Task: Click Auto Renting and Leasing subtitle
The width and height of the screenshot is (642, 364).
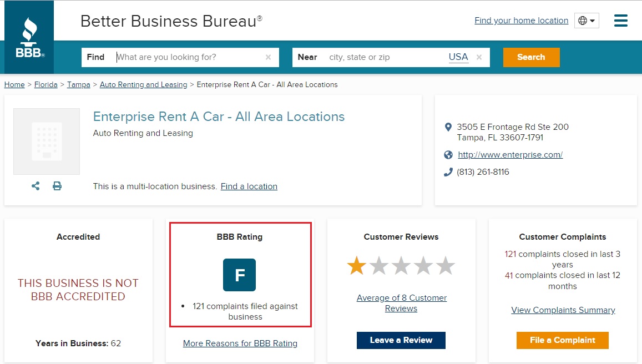Action: point(143,133)
